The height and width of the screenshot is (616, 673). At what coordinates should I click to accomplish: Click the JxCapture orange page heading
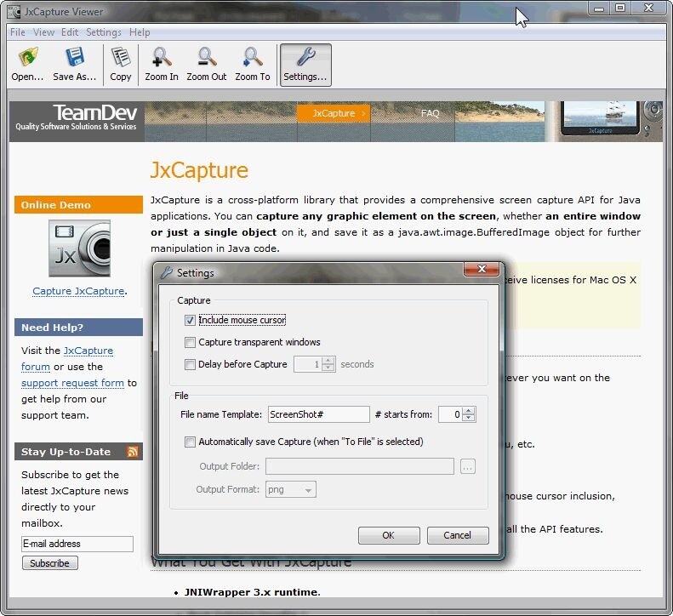(199, 170)
